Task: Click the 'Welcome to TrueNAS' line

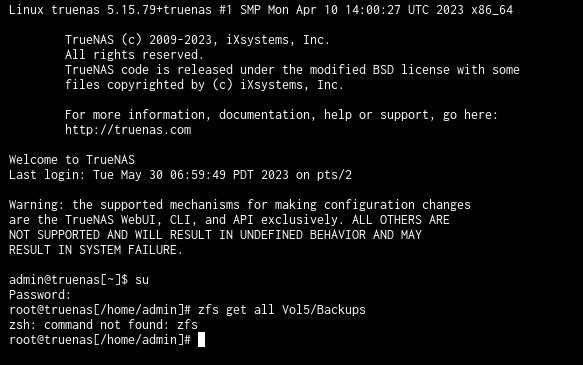Action: pyautogui.click(x=72, y=160)
